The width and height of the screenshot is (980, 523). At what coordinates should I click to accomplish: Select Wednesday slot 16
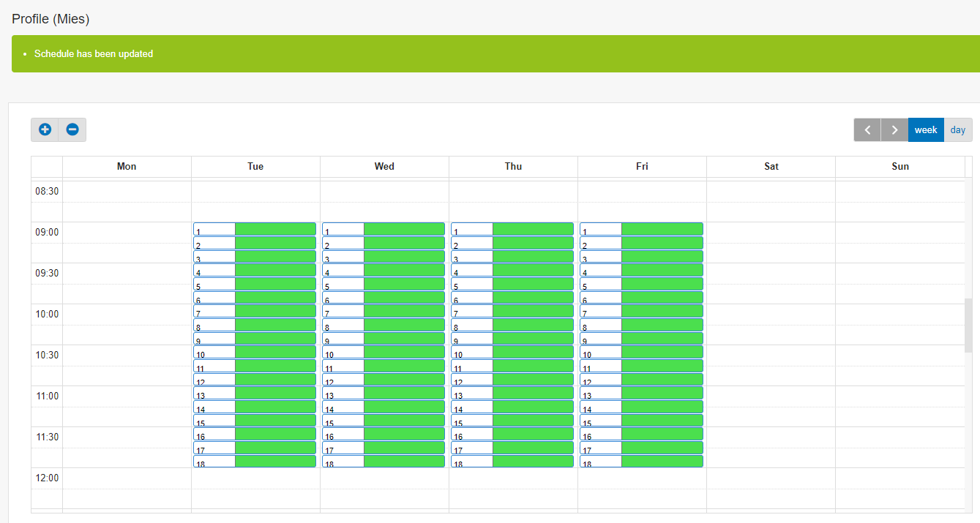click(x=384, y=434)
